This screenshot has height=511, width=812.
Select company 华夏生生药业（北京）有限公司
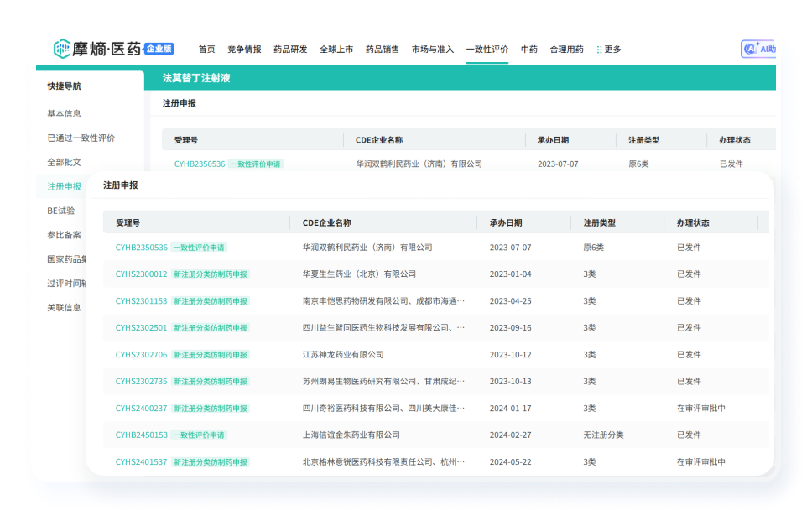[x=359, y=274]
